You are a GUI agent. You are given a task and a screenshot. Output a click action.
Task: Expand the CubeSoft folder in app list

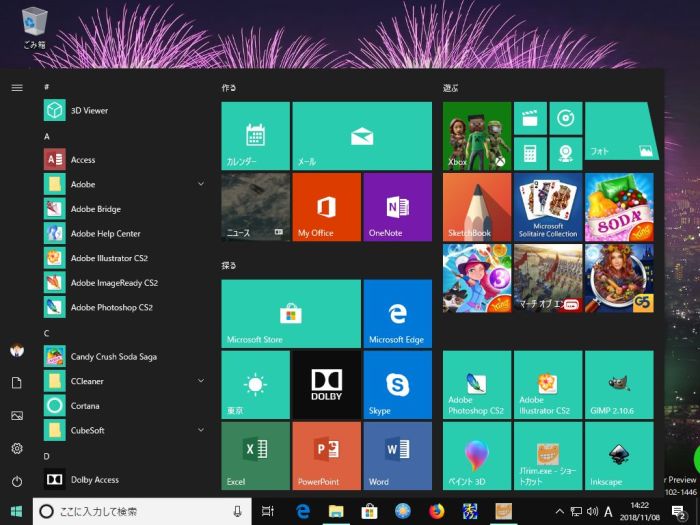pos(201,430)
